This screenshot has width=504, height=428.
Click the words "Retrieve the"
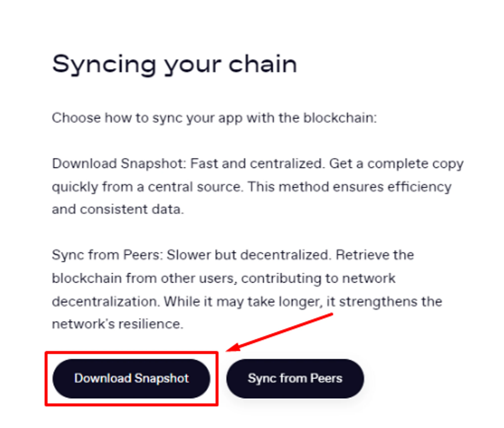tap(375, 255)
